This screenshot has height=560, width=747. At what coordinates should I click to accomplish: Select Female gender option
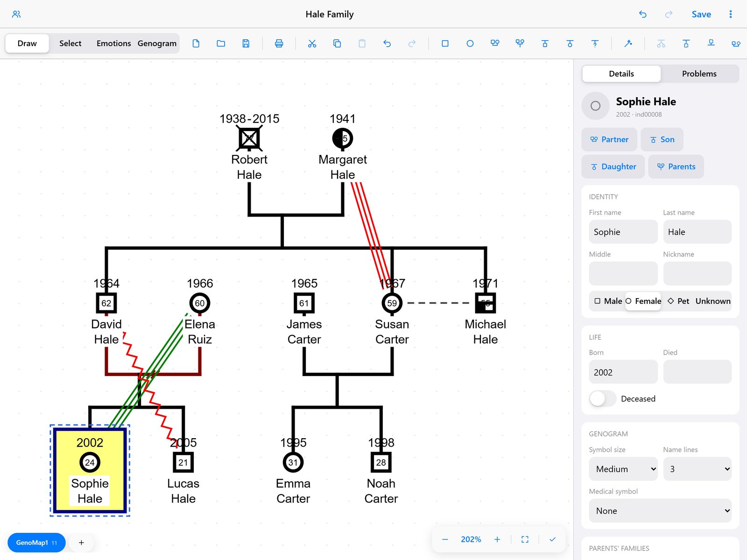pyautogui.click(x=643, y=301)
